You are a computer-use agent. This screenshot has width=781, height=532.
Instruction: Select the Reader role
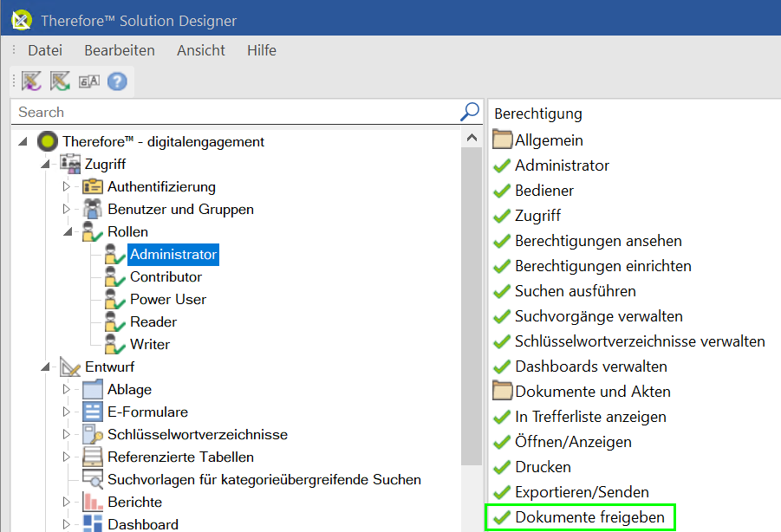click(153, 322)
